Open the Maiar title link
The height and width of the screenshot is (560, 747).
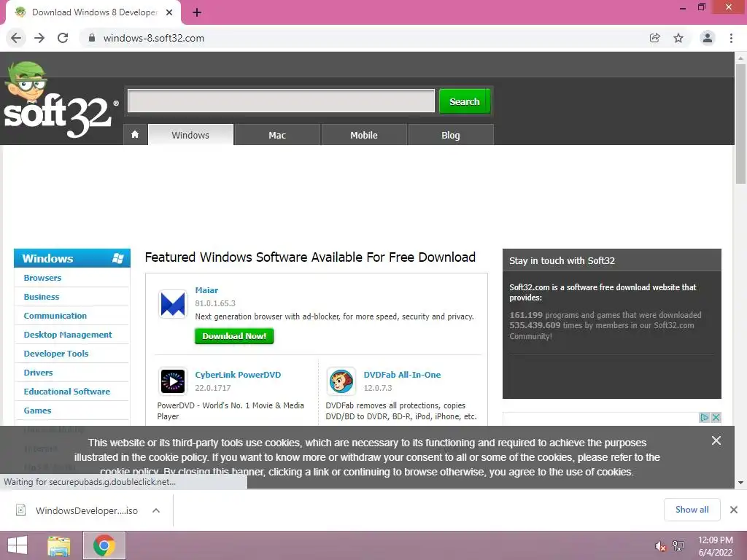tap(206, 290)
